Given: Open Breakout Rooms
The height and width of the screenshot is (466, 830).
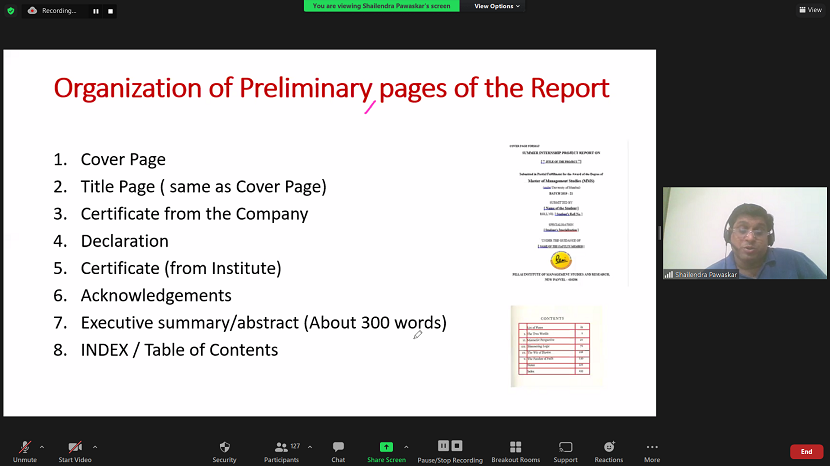Looking at the screenshot, I should 515,449.
